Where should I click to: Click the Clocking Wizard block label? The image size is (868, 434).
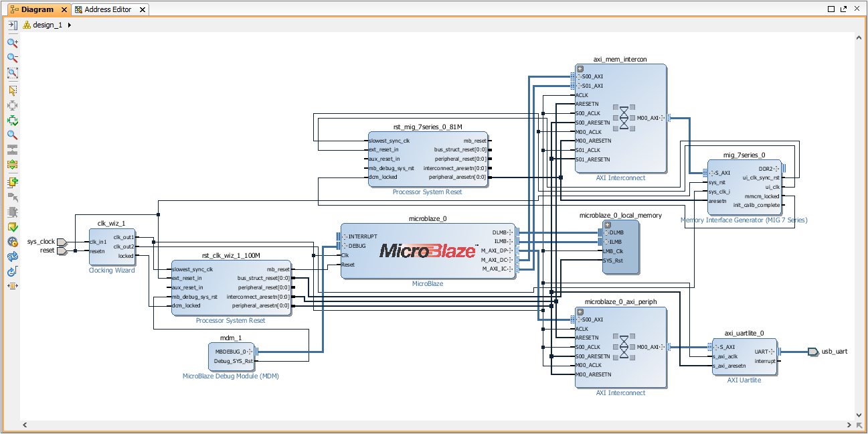tap(112, 271)
